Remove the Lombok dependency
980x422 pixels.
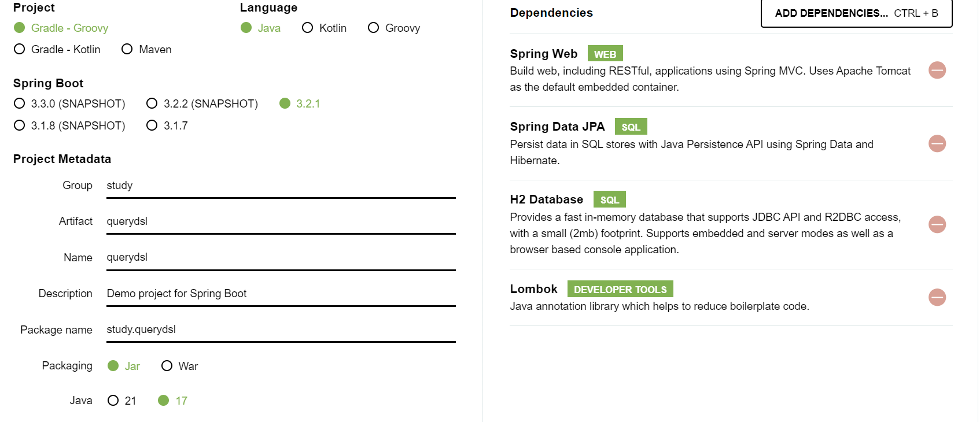click(x=937, y=297)
